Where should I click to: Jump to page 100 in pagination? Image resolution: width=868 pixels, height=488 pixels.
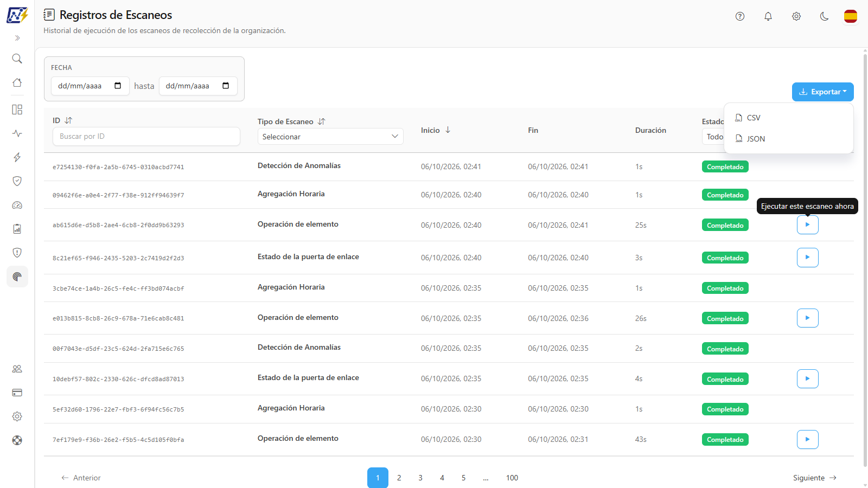click(x=512, y=478)
